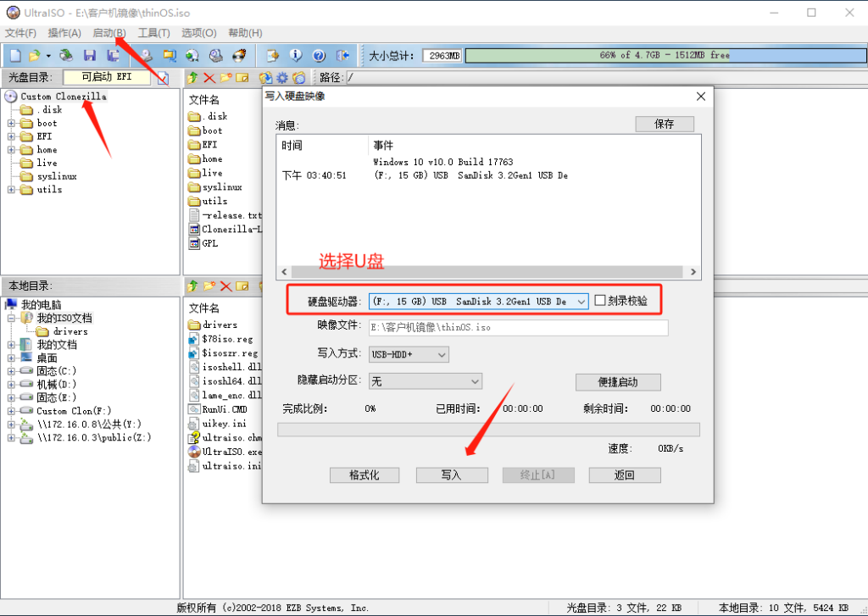Click the Open CD/DVD toolbar icon
This screenshot has height=616, width=868.
66,55
